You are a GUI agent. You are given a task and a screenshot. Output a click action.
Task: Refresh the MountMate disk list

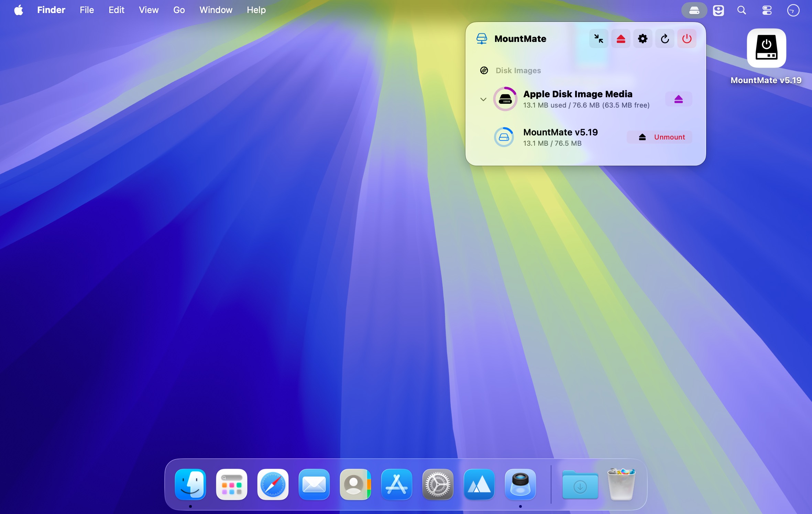tap(665, 39)
